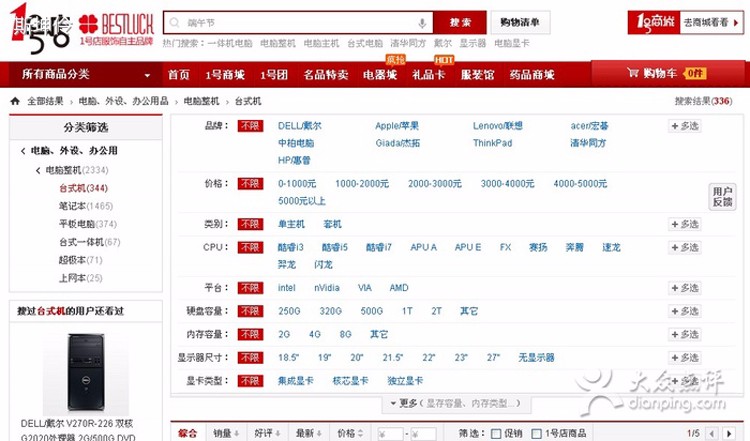Open 药品商城 navigation item
750x441 pixels.
532,75
